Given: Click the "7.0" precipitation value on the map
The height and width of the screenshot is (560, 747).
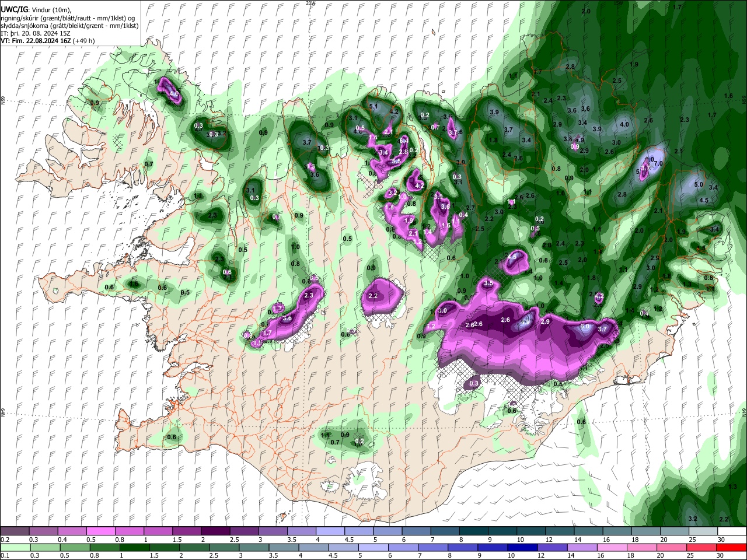Looking at the screenshot, I should [658, 163].
